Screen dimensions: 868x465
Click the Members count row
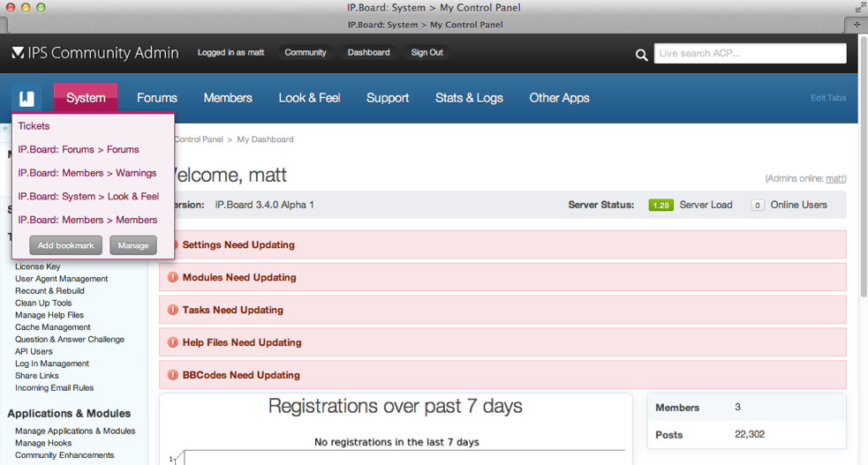click(x=747, y=408)
